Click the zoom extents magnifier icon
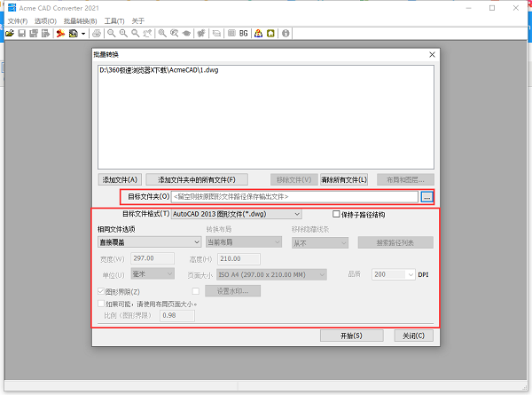 (x=162, y=33)
